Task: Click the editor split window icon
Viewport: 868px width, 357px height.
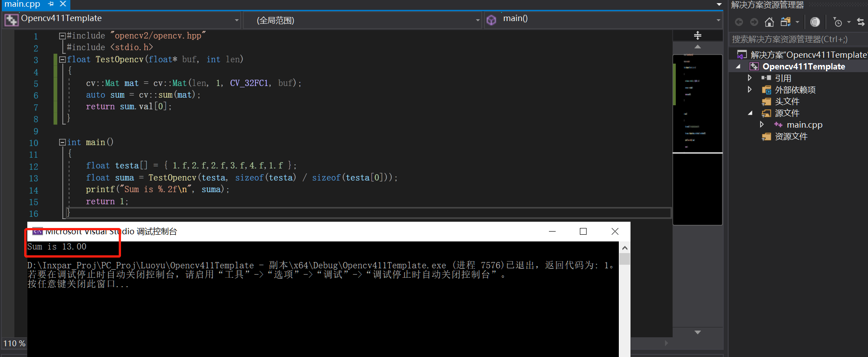Action: (698, 35)
